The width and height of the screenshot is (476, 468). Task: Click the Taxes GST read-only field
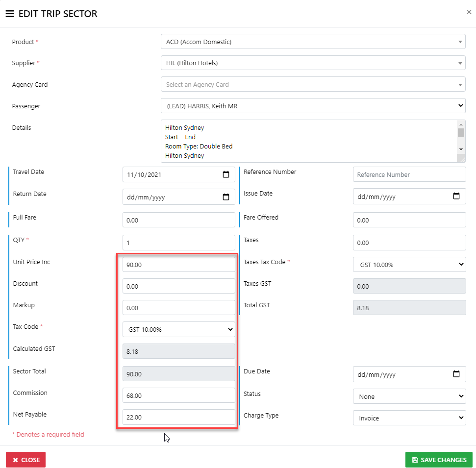point(409,286)
